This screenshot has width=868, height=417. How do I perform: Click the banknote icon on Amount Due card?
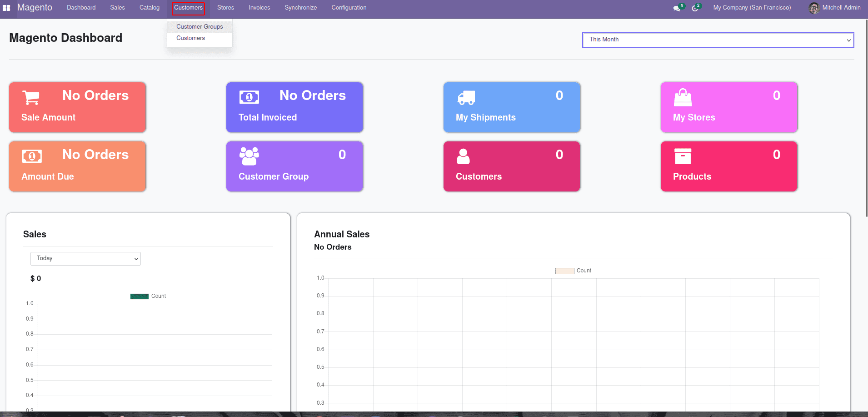pyautogui.click(x=32, y=156)
